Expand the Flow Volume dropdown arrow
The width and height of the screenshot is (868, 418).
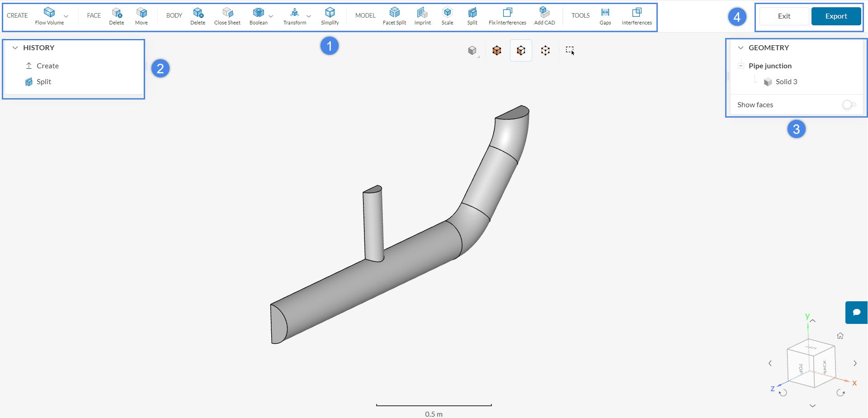click(x=66, y=16)
